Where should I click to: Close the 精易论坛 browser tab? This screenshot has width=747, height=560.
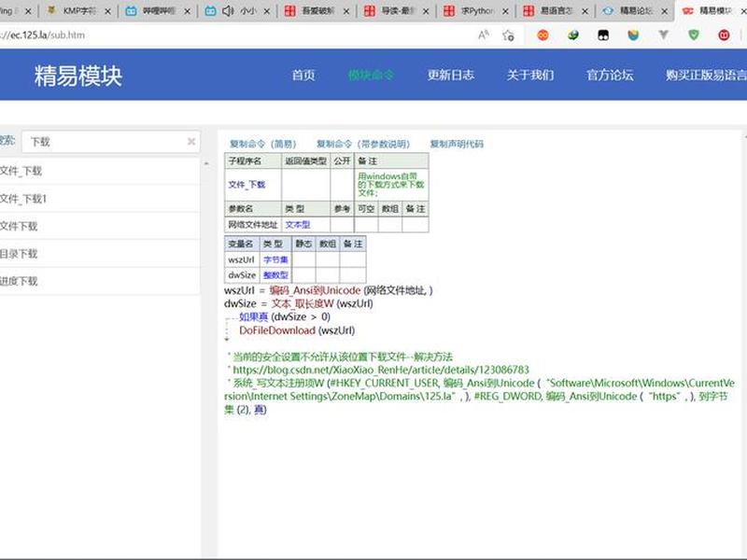click(665, 11)
